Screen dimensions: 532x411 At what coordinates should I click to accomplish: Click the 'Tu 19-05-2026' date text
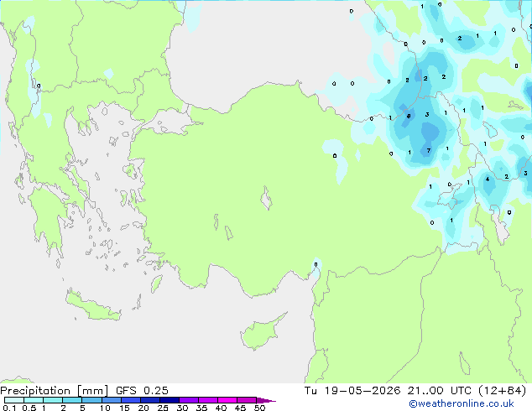352,391
